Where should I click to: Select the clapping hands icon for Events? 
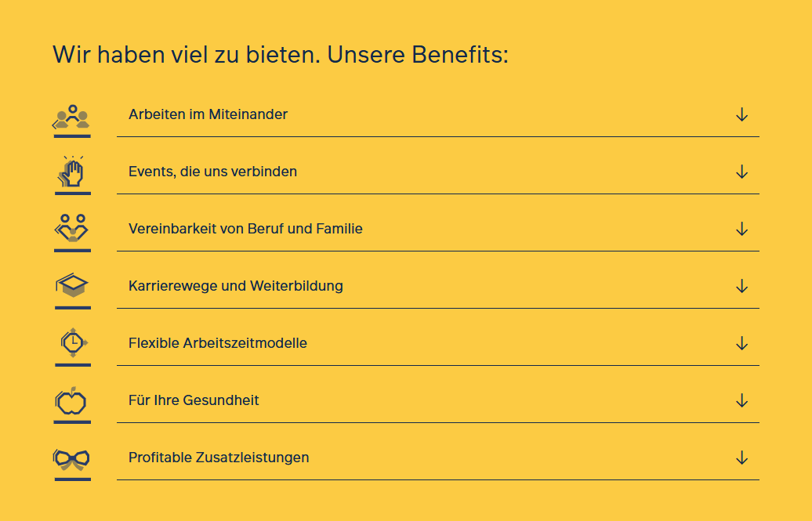pos(71,171)
